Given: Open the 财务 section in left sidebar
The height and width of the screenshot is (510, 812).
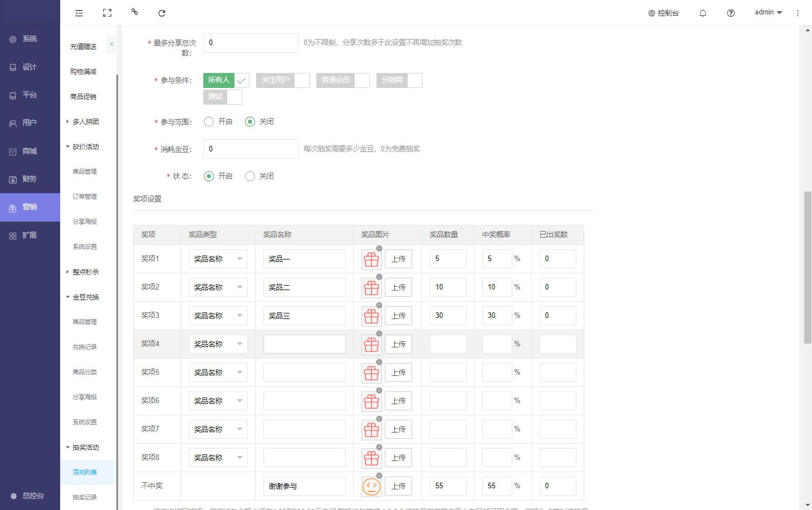Looking at the screenshot, I should pyautogui.click(x=30, y=179).
